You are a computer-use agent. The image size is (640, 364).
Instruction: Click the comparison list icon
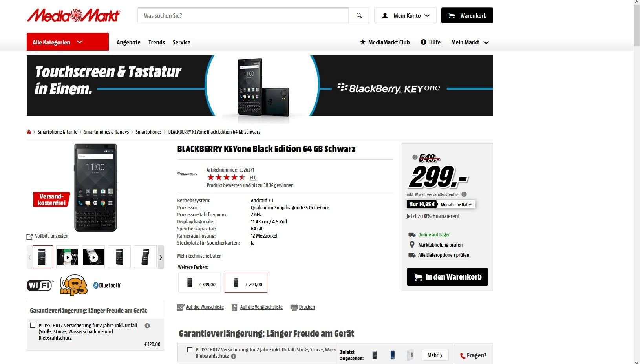(234, 307)
